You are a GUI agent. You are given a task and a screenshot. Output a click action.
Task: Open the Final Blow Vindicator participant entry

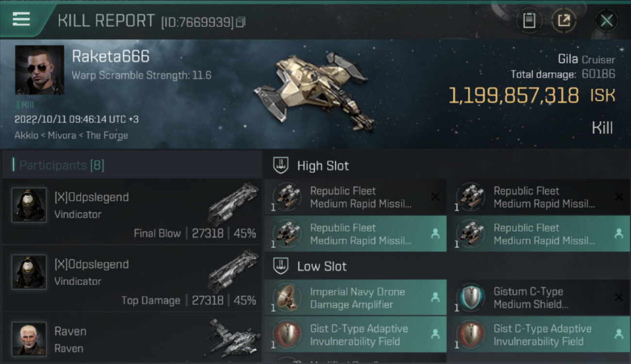[x=132, y=211]
